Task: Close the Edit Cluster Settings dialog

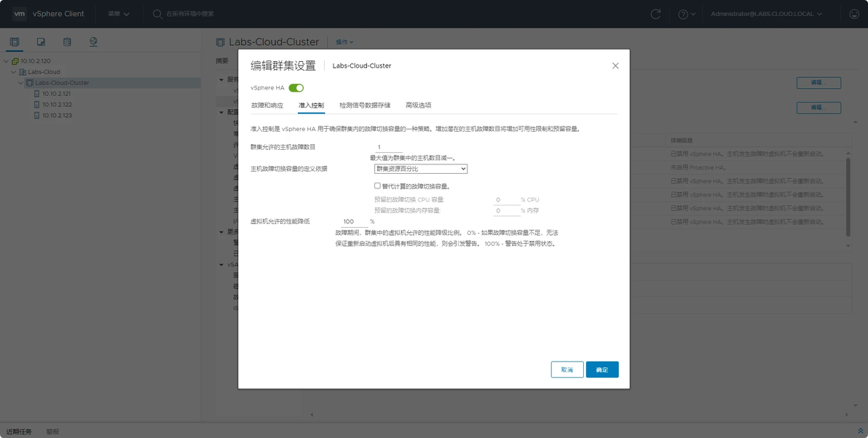Action: 615,65
